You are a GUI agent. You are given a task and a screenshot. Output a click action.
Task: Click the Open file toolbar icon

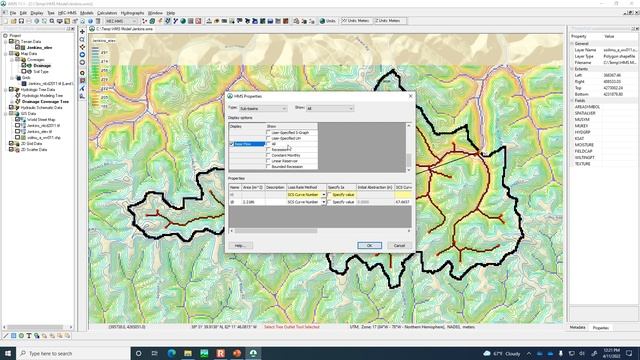tap(13, 21)
